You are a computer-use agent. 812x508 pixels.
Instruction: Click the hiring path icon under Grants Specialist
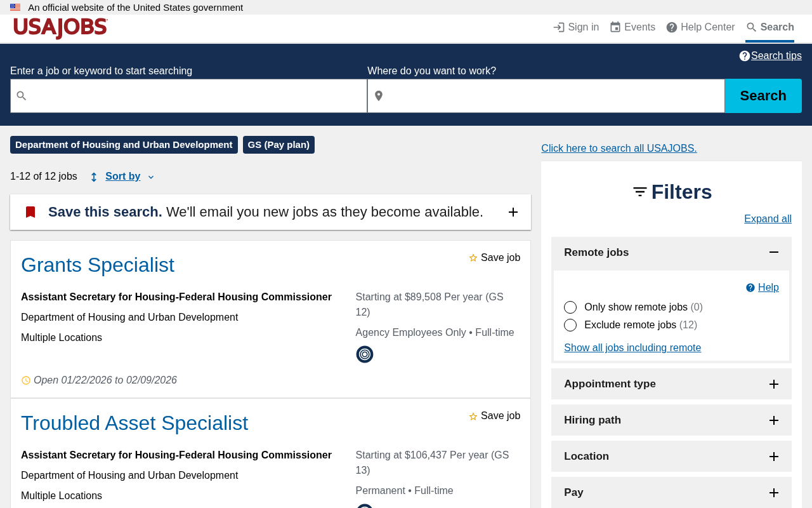(365, 354)
